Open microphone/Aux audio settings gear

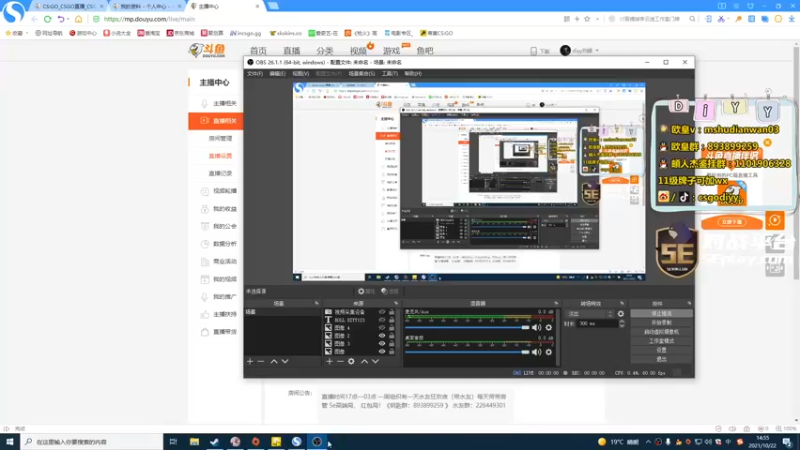pos(549,328)
